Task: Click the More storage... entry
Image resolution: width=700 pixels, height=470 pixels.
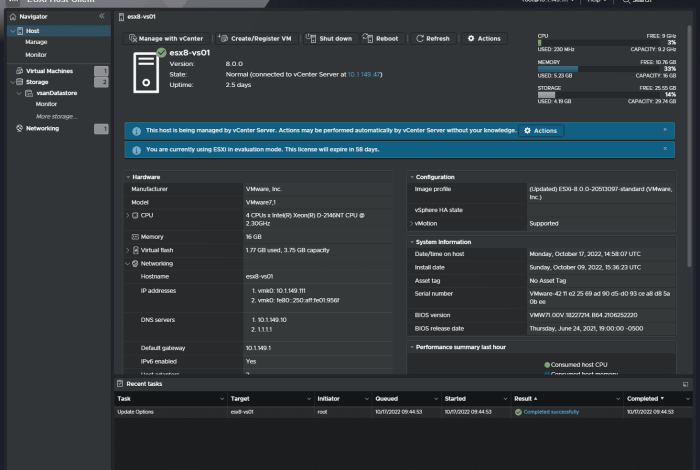Action: click(56, 116)
